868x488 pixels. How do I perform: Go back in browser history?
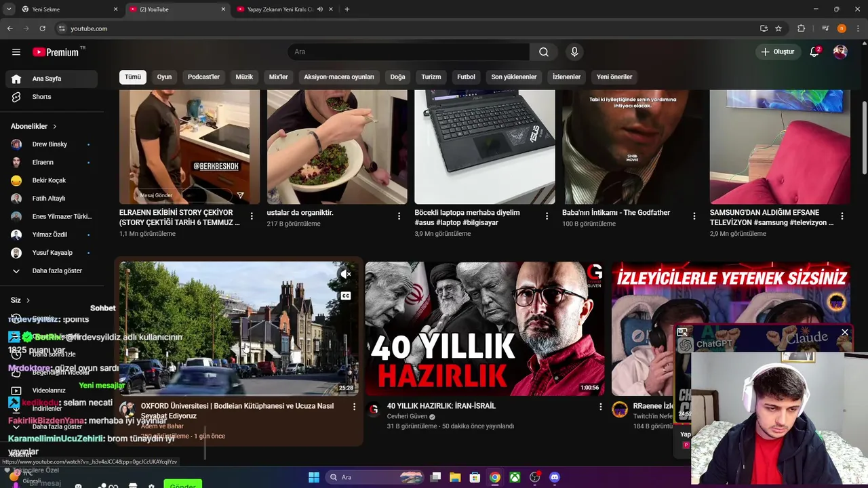point(9,28)
